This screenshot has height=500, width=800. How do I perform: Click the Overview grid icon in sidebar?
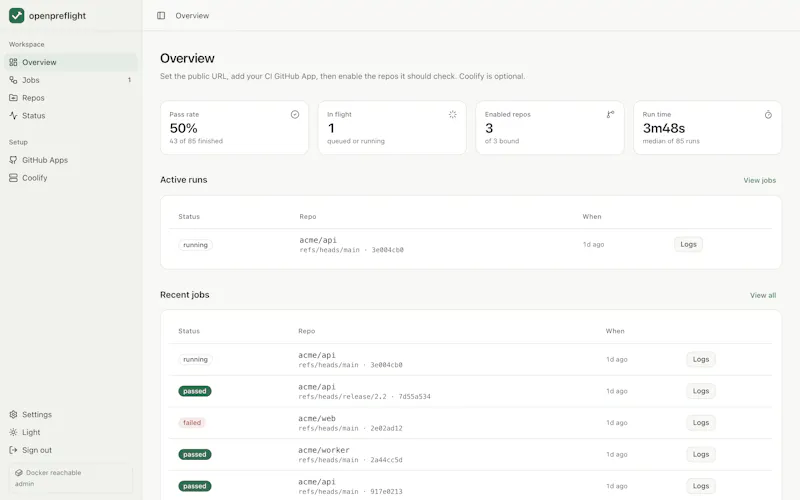(13, 62)
